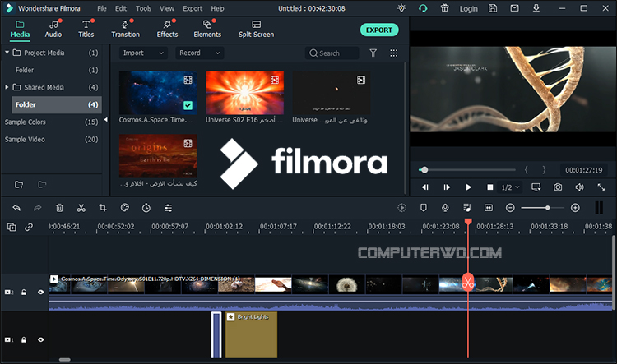
Task: Filter media with funnel icon
Action: [373, 53]
